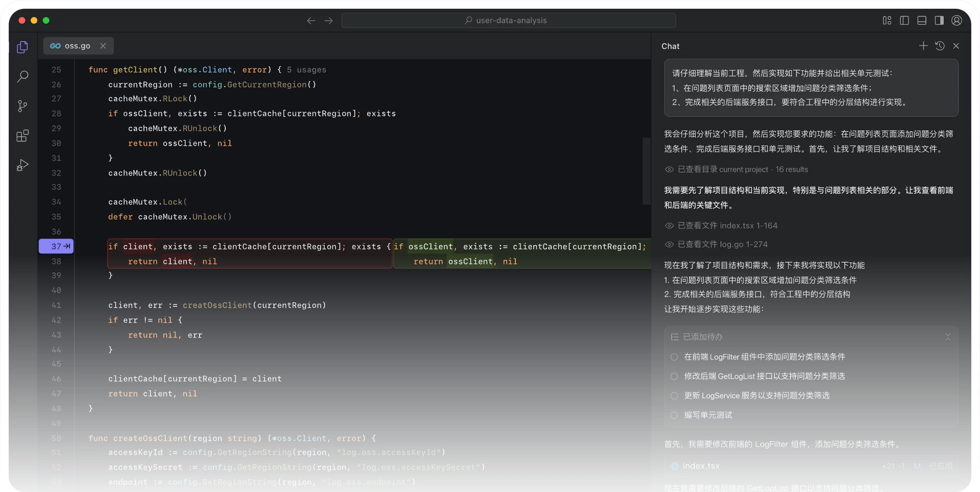This screenshot has height=492, width=980.
Task: Click the '5 usages' hint beside getClient
Action: [306, 70]
